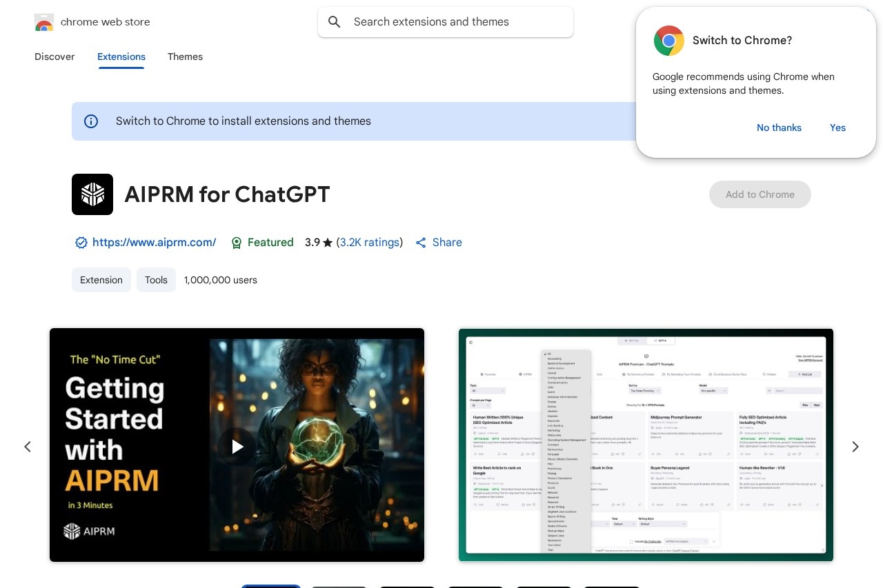The width and height of the screenshot is (883, 588).
Task: Switch to the Themes tab
Action: pos(185,57)
